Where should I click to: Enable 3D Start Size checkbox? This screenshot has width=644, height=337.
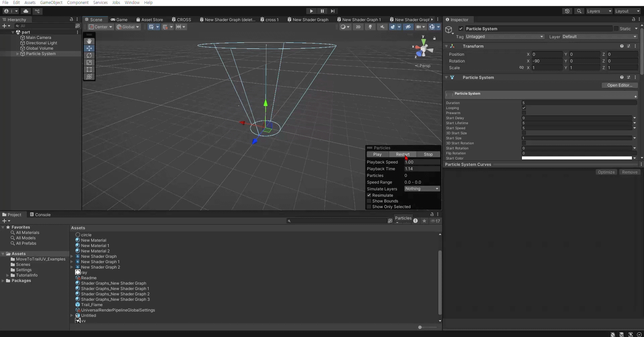[524, 133]
